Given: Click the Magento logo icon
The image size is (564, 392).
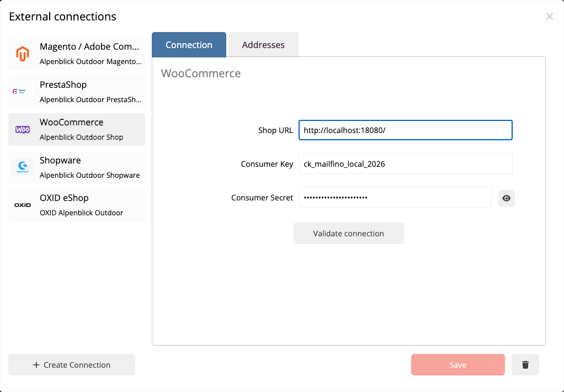Looking at the screenshot, I should (x=22, y=54).
